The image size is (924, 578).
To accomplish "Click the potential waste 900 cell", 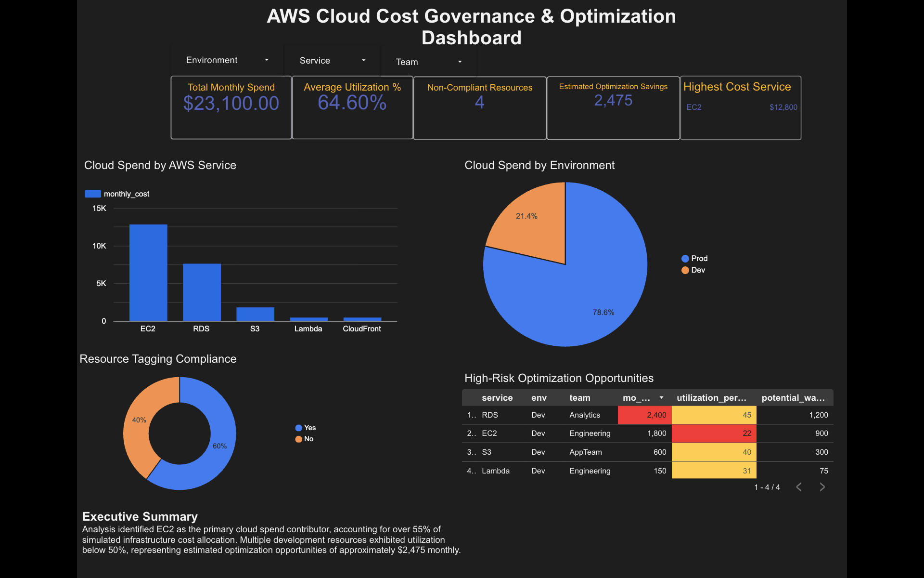I will click(795, 433).
